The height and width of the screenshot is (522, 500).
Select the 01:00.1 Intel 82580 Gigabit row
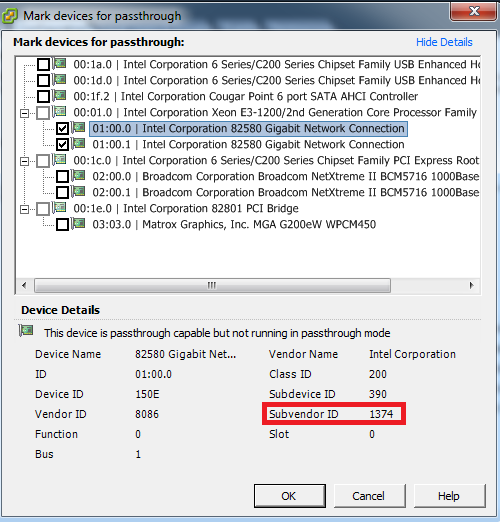pos(248,144)
